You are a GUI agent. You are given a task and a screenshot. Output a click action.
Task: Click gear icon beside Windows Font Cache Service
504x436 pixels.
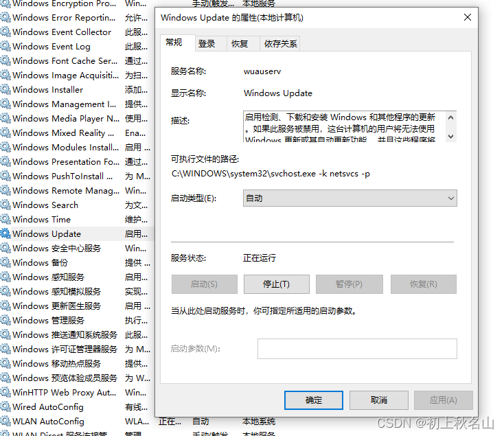click(5, 60)
